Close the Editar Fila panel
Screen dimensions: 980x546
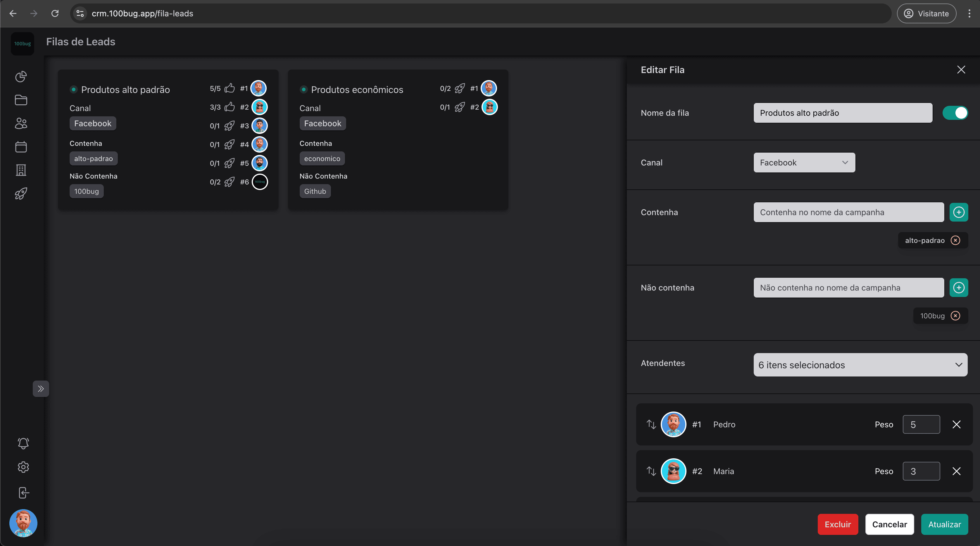961,70
